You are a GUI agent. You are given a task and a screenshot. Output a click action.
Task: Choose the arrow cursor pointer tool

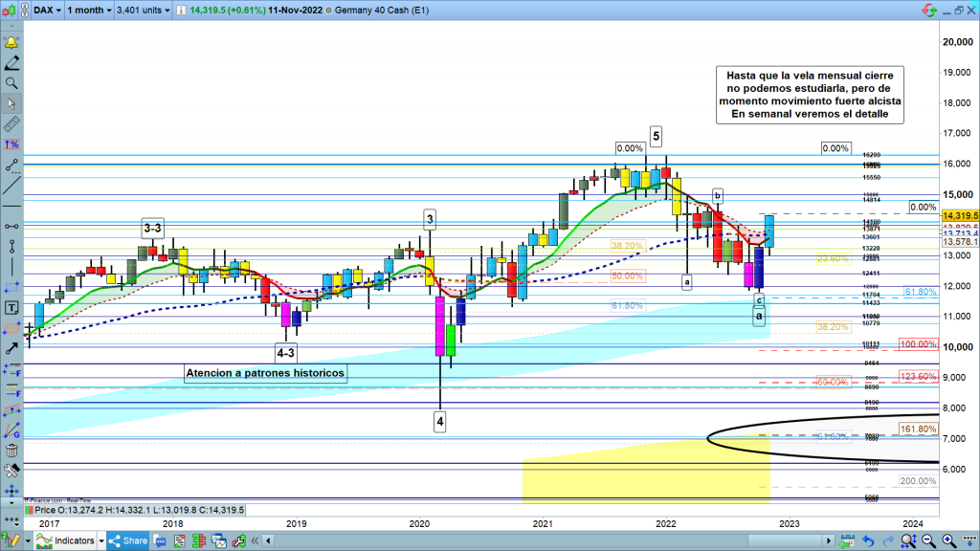pyautogui.click(x=11, y=103)
